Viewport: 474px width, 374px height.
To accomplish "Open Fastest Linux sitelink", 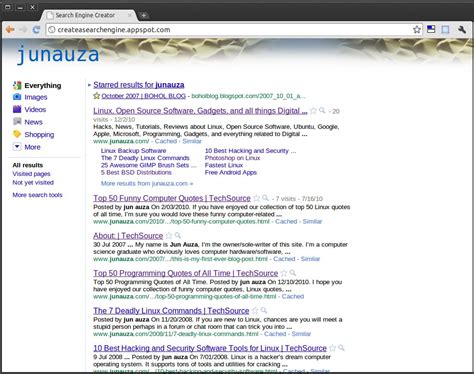I will tap(224, 165).
